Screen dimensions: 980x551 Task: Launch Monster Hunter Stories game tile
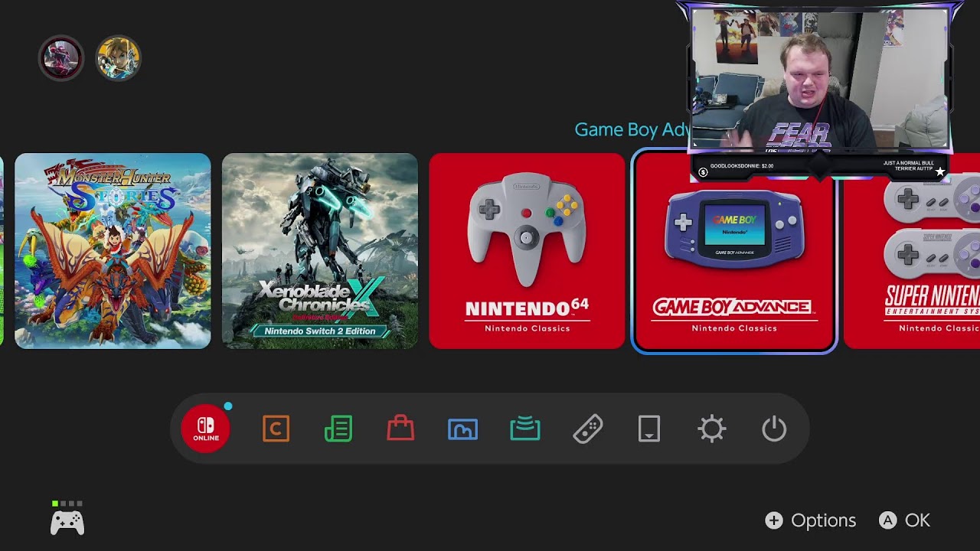[113, 251]
